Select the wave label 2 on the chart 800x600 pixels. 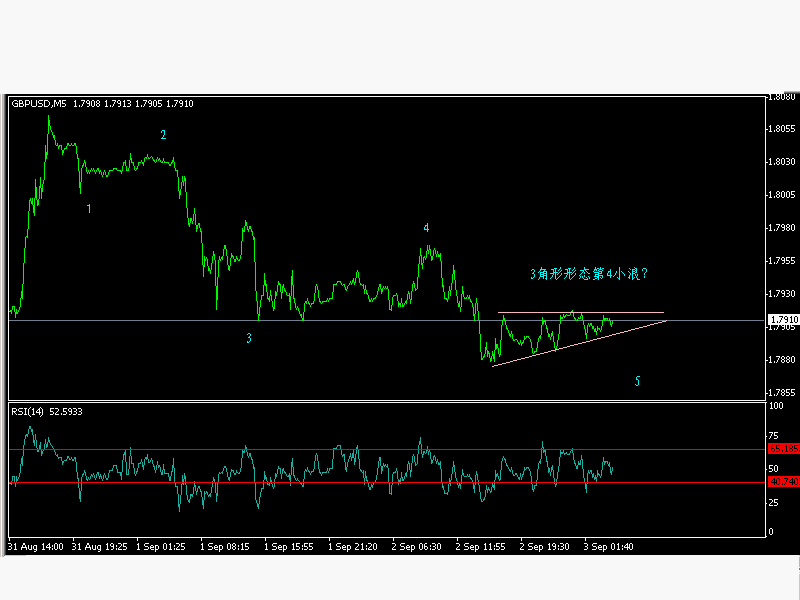click(x=163, y=135)
